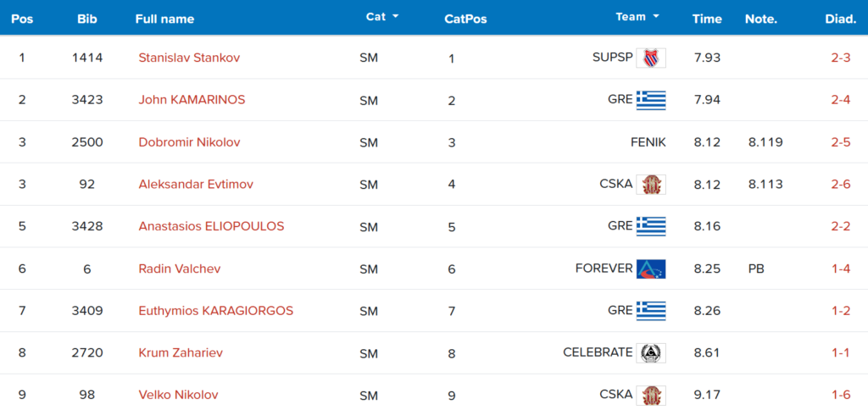Open Stanislav Stankov's athlete profile link
The width and height of the screenshot is (868, 410).
pyautogui.click(x=189, y=58)
